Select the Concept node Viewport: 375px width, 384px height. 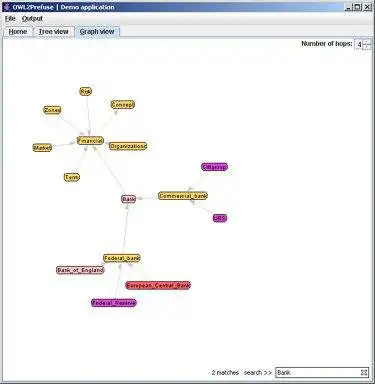pos(123,104)
